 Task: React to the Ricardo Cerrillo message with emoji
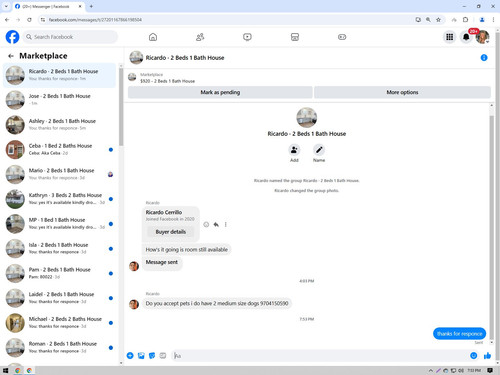206,224
